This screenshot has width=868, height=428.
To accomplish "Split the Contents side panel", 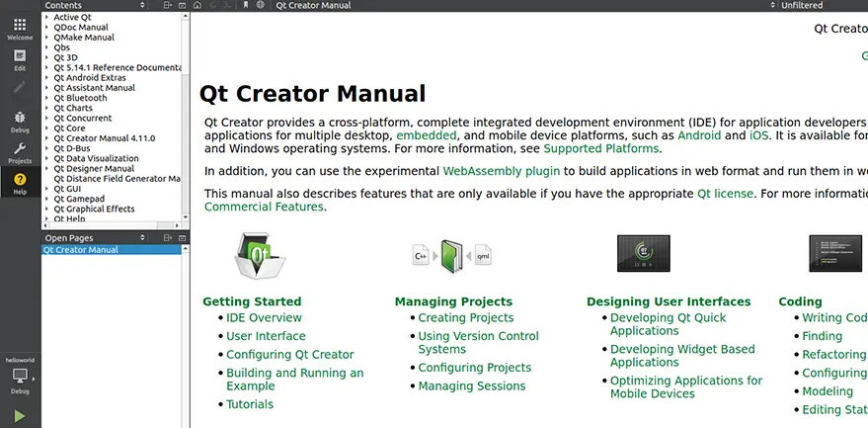I will click(168, 5).
